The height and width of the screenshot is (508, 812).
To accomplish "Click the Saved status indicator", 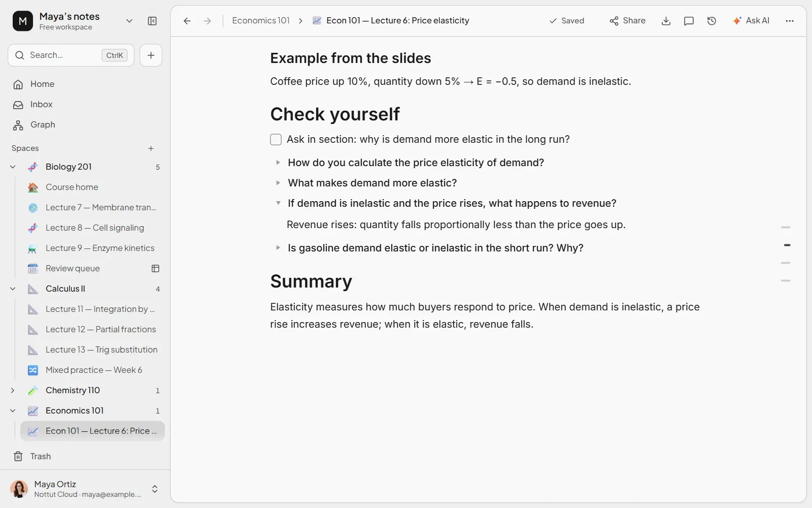I will 566,21.
